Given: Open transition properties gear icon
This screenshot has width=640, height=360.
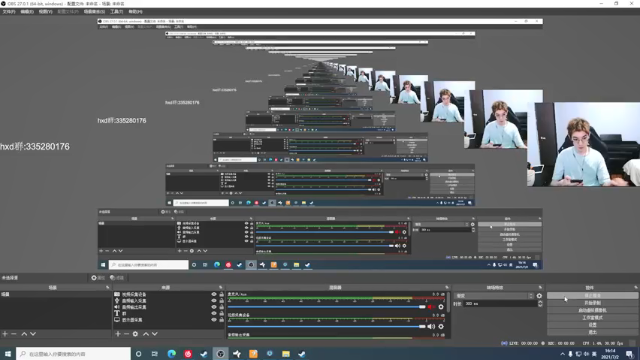Looking at the screenshot, I should 539,296.
